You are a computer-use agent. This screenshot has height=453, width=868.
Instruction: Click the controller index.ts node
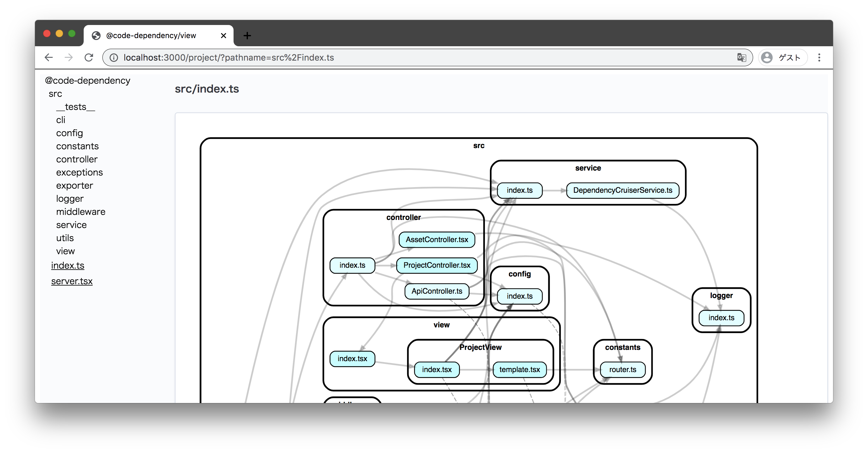353,265
